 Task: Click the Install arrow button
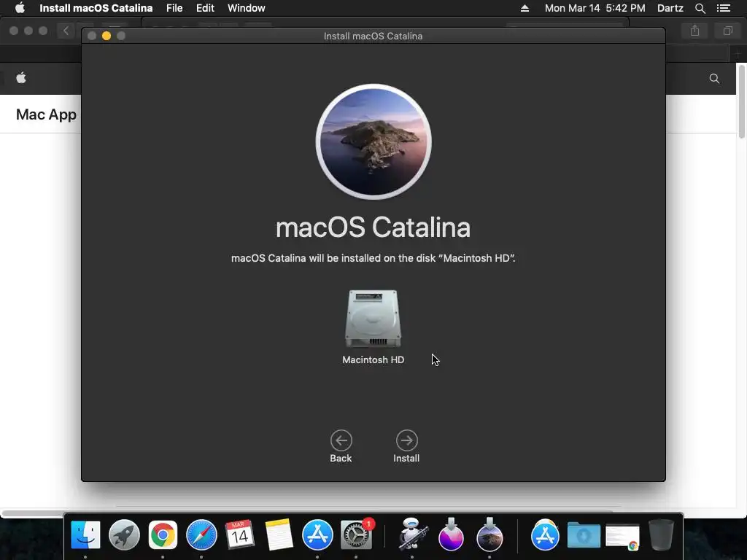(x=406, y=440)
